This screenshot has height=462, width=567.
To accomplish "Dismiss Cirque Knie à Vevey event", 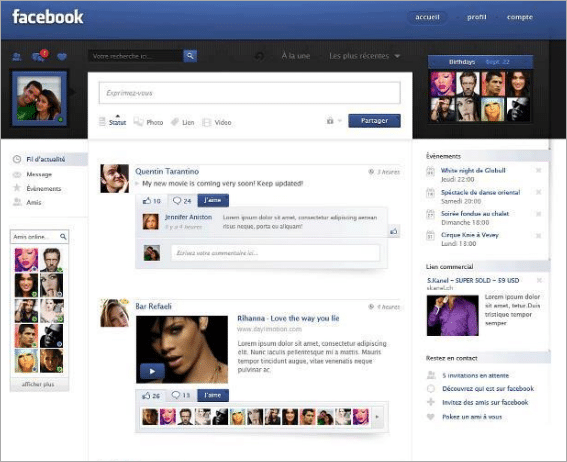I will (x=538, y=235).
